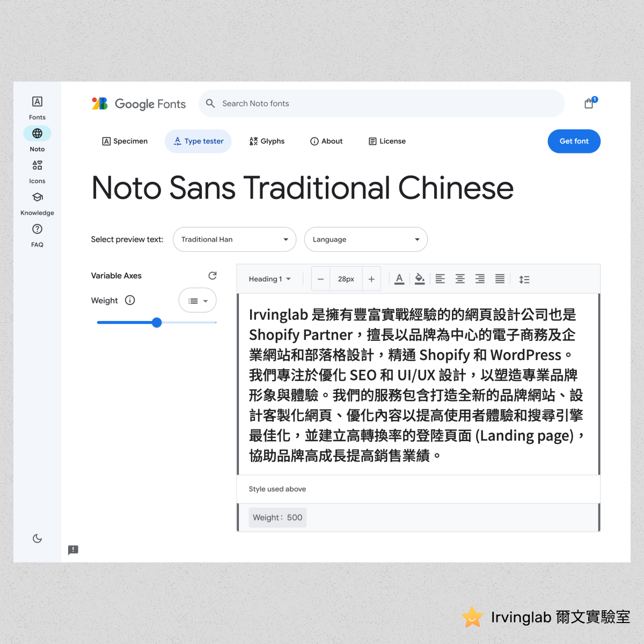Center align the text
The image size is (644, 644).
click(460, 279)
